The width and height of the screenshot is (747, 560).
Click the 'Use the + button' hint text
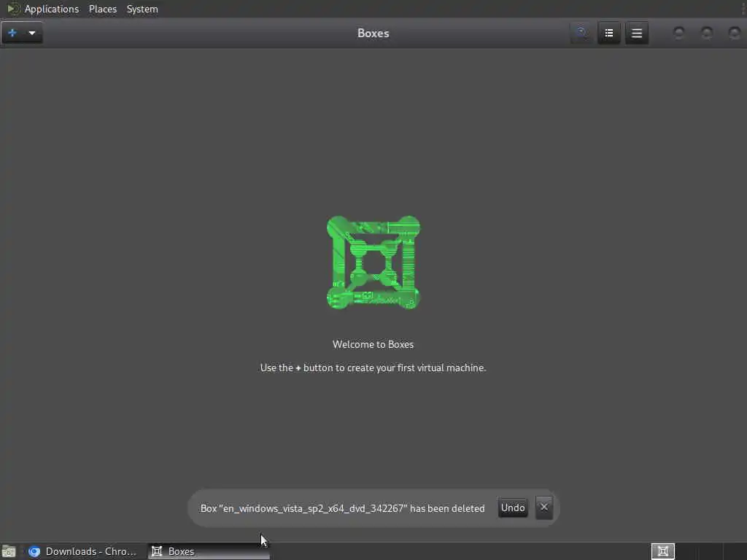(x=373, y=367)
